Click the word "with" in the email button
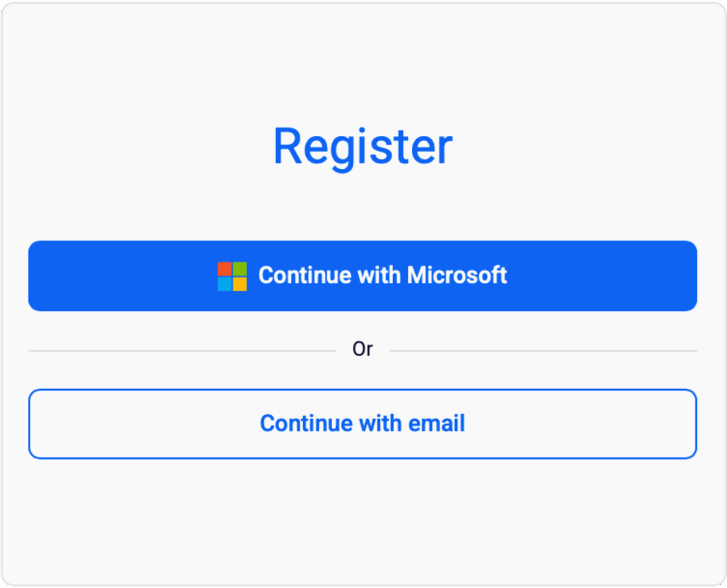 381,423
